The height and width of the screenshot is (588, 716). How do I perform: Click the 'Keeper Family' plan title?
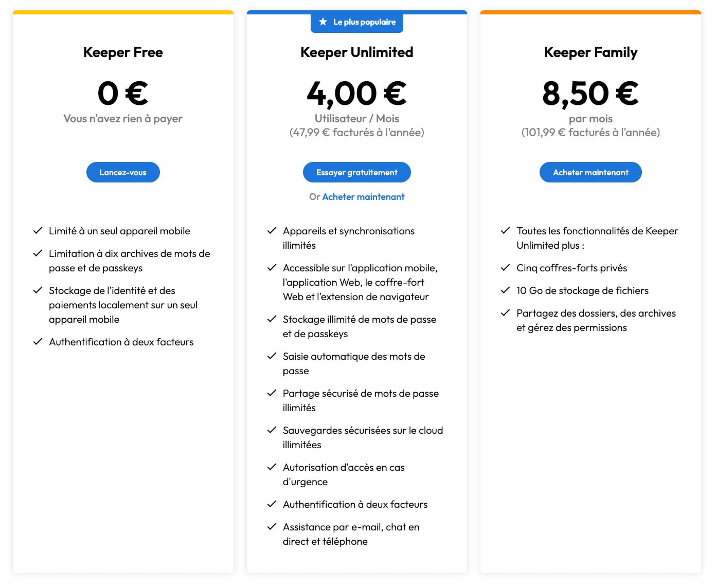tap(590, 52)
